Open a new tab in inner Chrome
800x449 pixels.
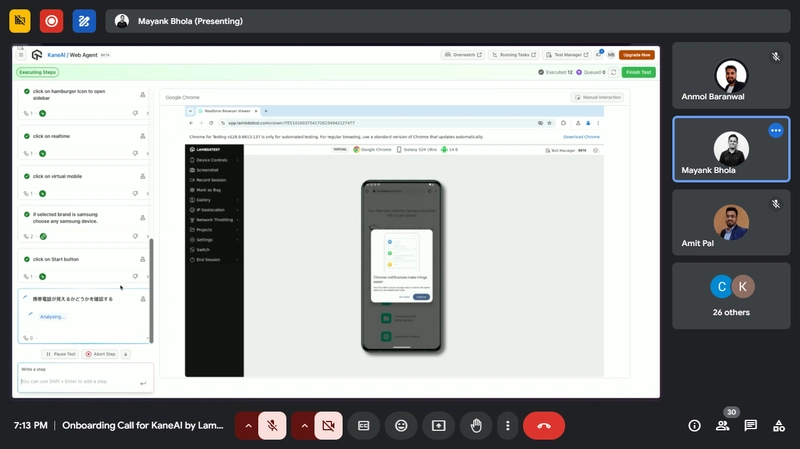tap(266, 111)
